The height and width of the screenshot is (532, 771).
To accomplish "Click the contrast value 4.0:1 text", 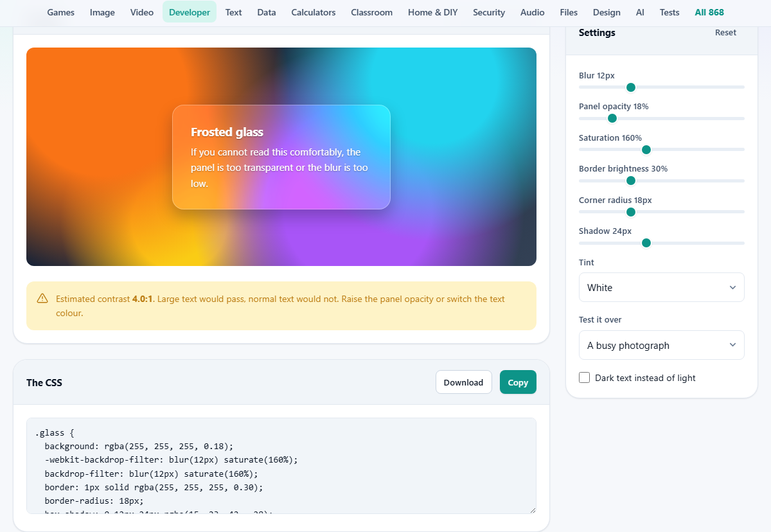I will coord(143,299).
